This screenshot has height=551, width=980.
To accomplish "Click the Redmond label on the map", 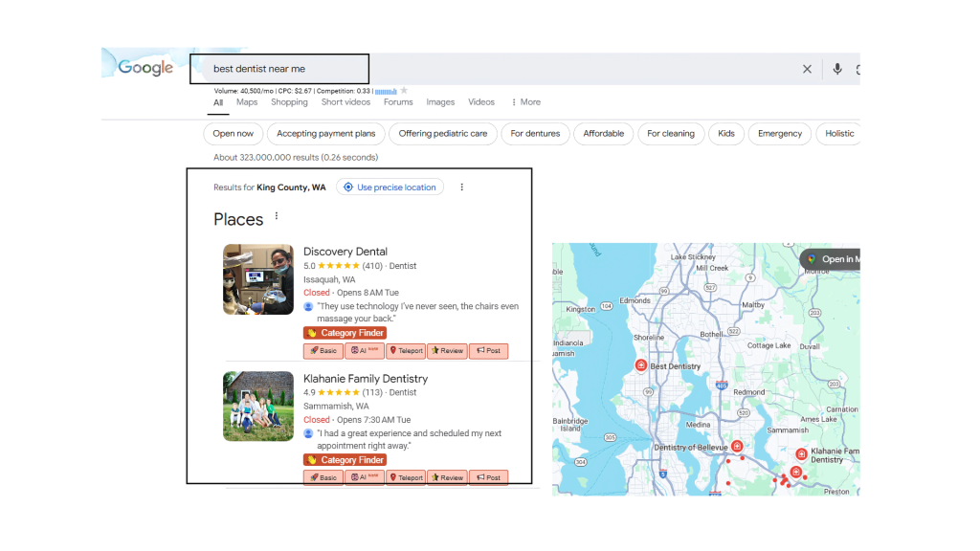I will click(x=748, y=392).
